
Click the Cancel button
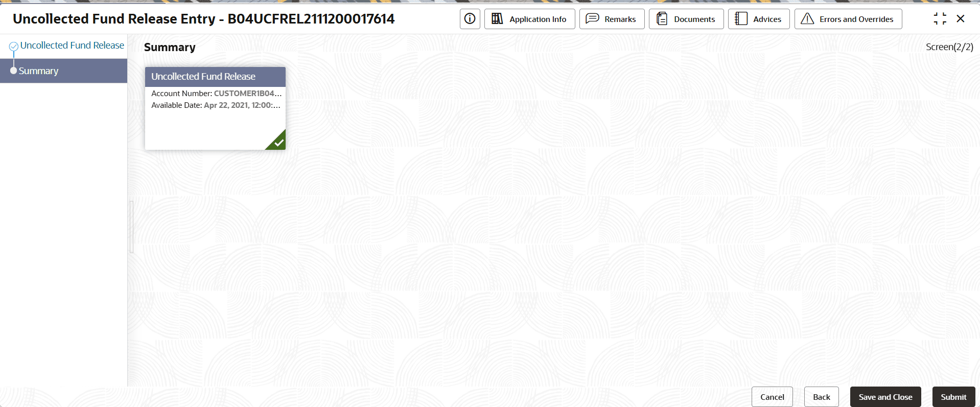click(x=772, y=397)
